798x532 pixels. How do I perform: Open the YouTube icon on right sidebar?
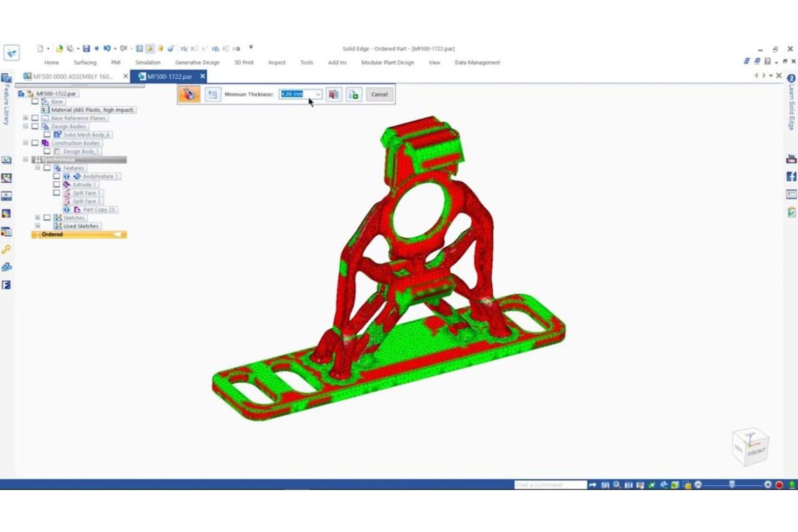pyautogui.click(x=791, y=159)
